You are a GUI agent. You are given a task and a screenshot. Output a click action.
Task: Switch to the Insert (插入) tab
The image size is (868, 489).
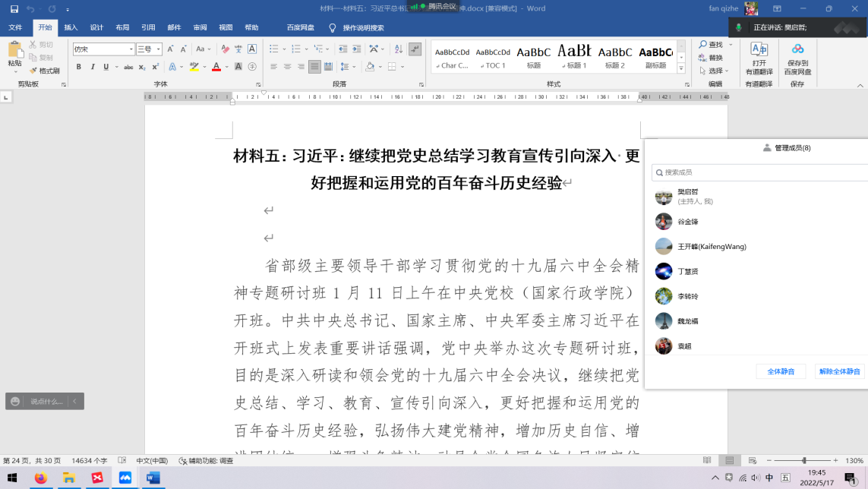71,27
